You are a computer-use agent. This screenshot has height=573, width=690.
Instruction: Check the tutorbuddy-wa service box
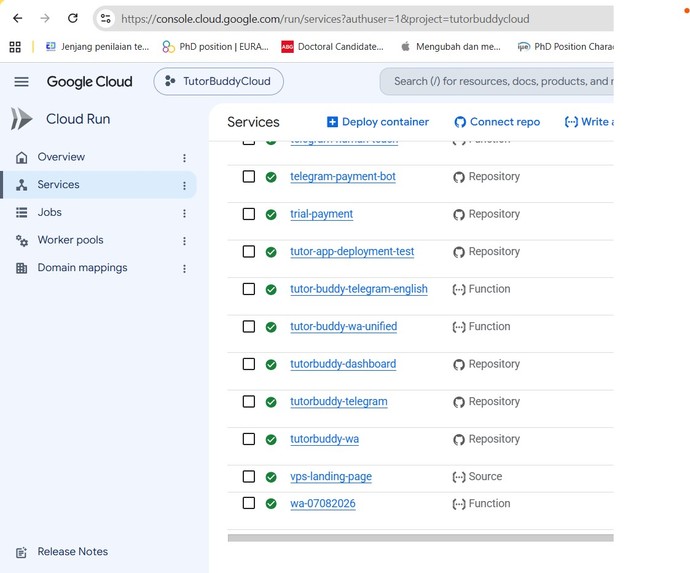click(x=249, y=439)
